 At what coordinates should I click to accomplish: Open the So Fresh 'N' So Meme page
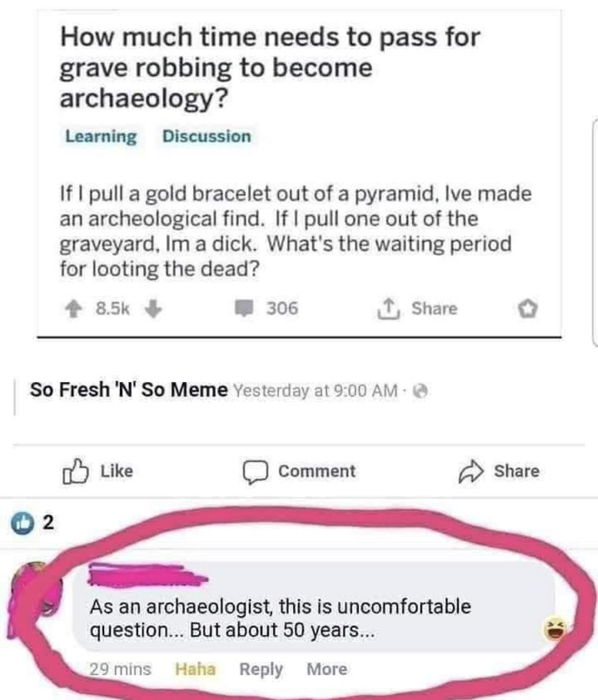[129, 390]
